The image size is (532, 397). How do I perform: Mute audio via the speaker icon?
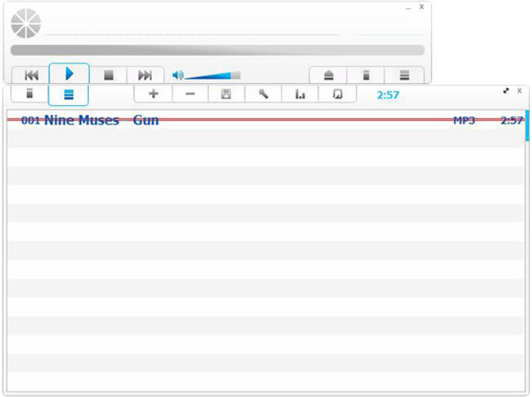point(177,75)
